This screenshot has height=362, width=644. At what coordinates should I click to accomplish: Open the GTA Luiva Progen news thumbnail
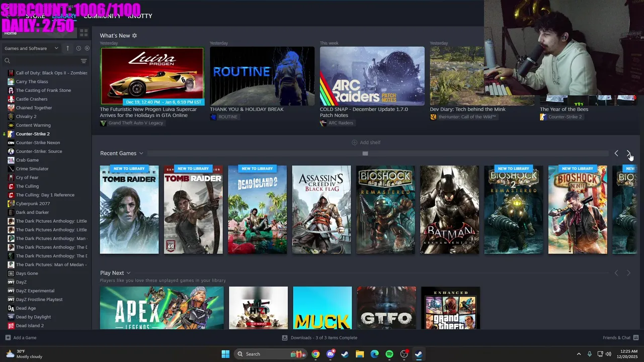coord(152,76)
